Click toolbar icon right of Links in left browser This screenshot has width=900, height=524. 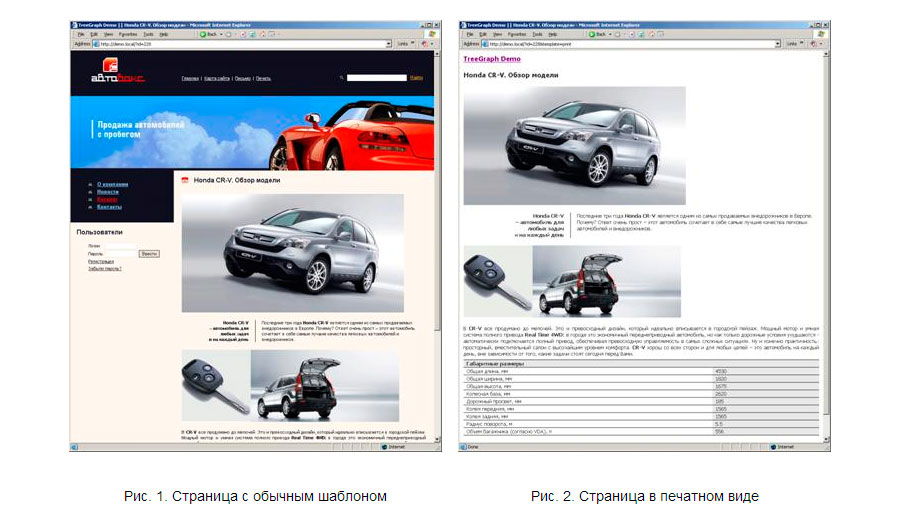(425, 44)
